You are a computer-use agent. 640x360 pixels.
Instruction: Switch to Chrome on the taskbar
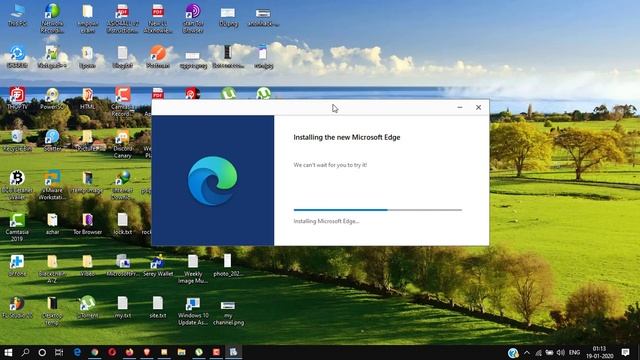click(x=94, y=352)
